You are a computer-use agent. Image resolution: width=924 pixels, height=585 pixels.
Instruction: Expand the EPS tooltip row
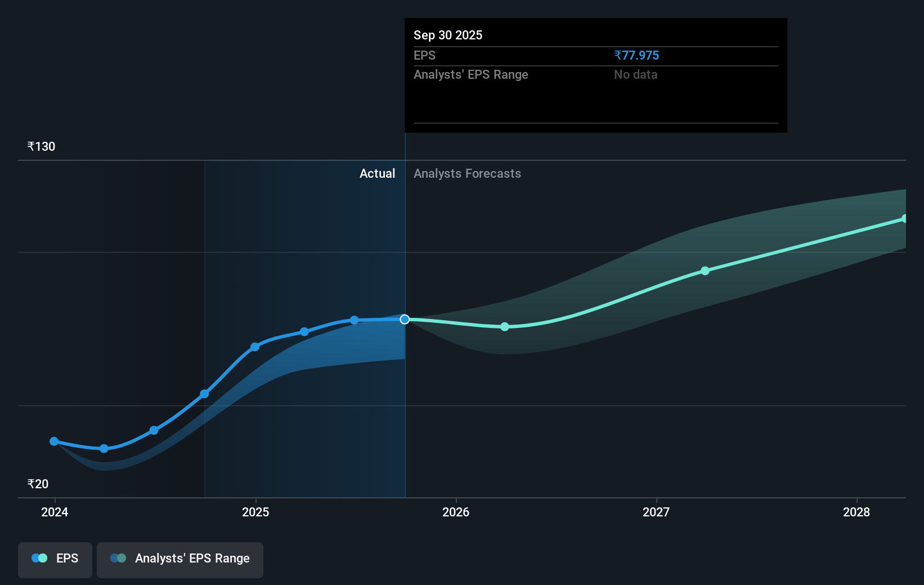point(425,55)
